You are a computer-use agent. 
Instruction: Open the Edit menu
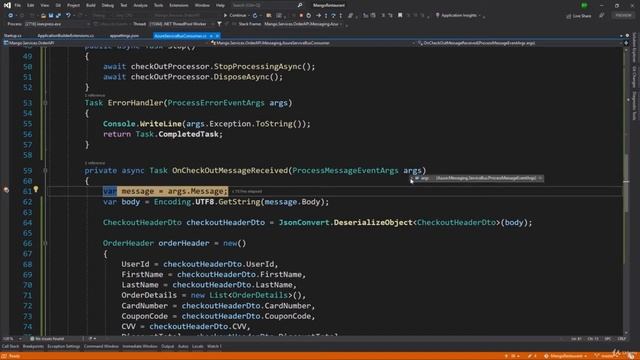(31, 5)
